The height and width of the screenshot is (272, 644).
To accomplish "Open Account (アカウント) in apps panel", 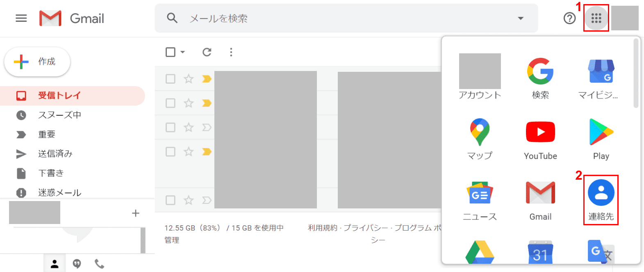I will [480, 77].
